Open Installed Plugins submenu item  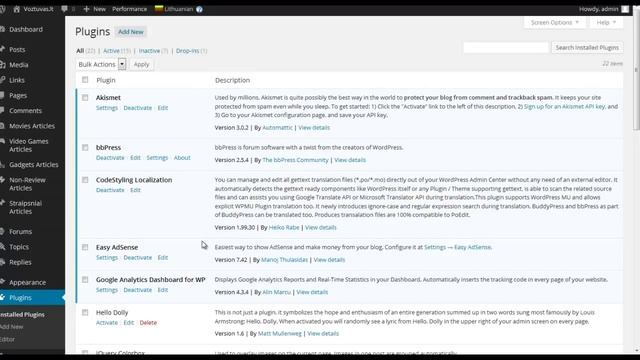coord(22,315)
